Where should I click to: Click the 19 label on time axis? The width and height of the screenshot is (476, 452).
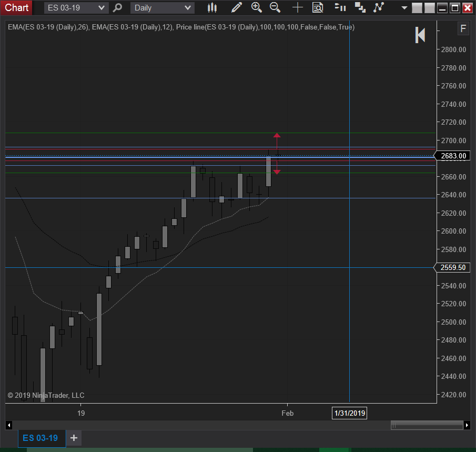[x=81, y=413]
